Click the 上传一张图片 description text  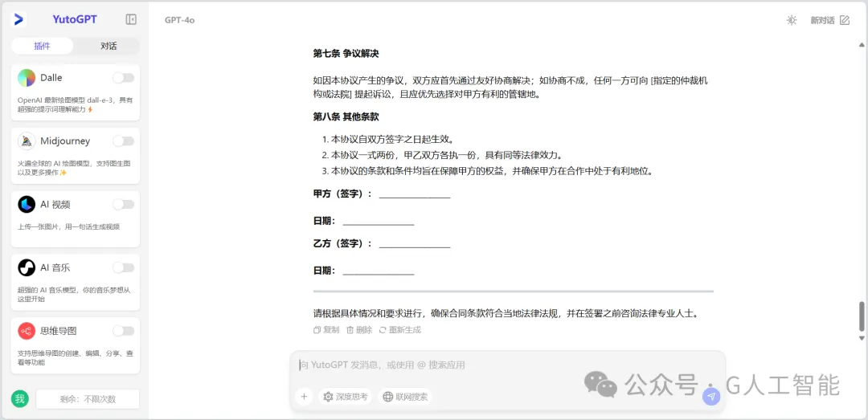coord(68,226)
